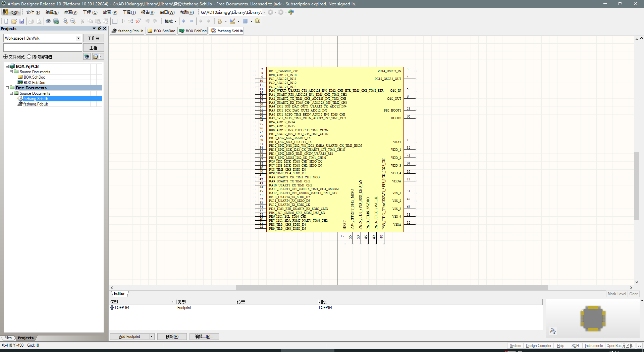Image resolution: width=644 pixels, height=352 pixels.
Task: Collapse the Free Documents node
Action: [x=7, y=88]
